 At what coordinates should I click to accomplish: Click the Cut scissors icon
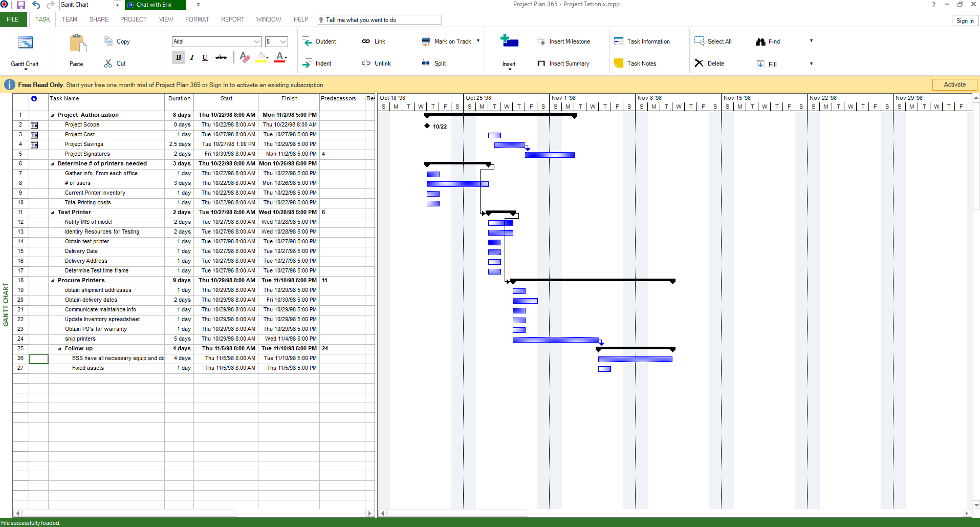tap(108, 64)
